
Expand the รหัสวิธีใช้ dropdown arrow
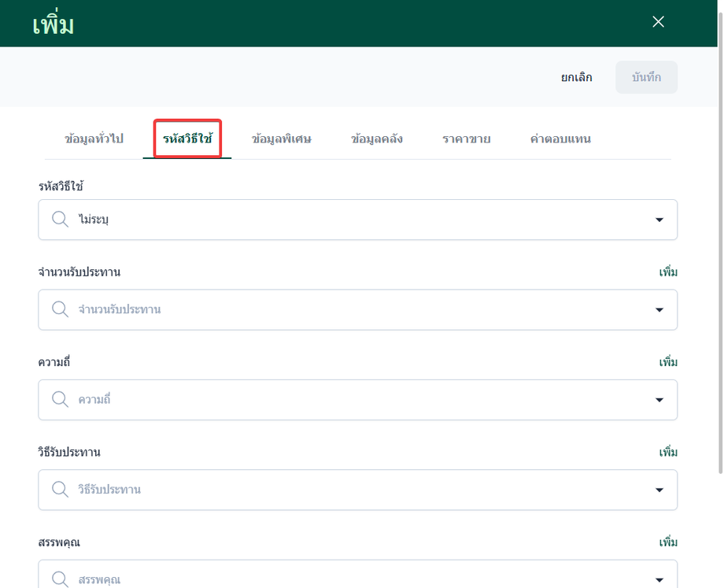click(x=659, y=220)
